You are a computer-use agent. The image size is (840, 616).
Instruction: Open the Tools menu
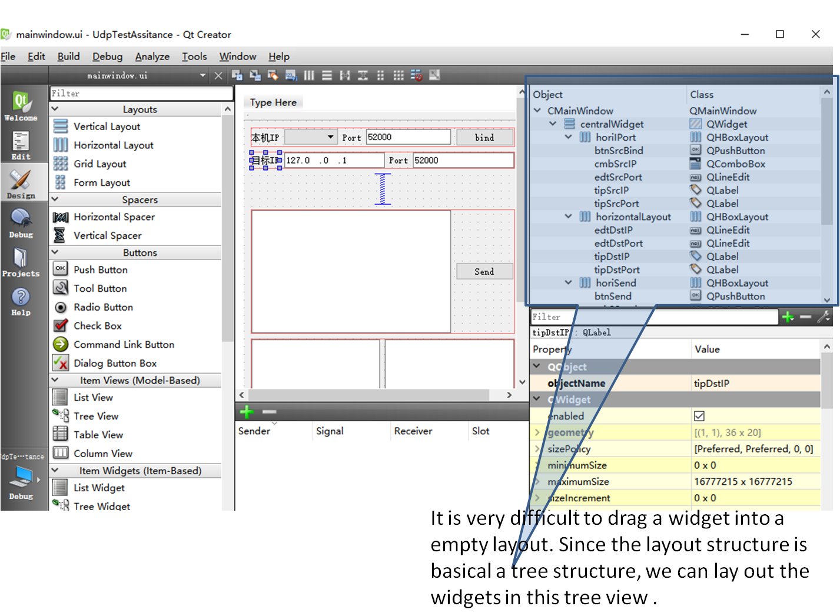coord(194,56)
